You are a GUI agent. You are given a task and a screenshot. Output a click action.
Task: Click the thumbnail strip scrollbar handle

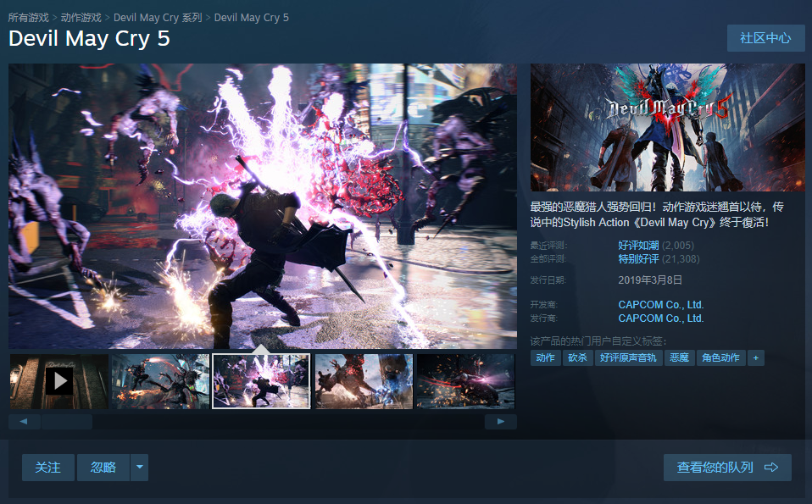(x=67, y=421)
